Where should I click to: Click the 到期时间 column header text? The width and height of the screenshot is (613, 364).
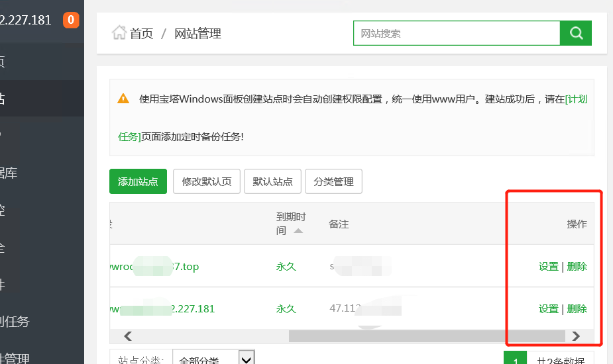click(291, 224)
